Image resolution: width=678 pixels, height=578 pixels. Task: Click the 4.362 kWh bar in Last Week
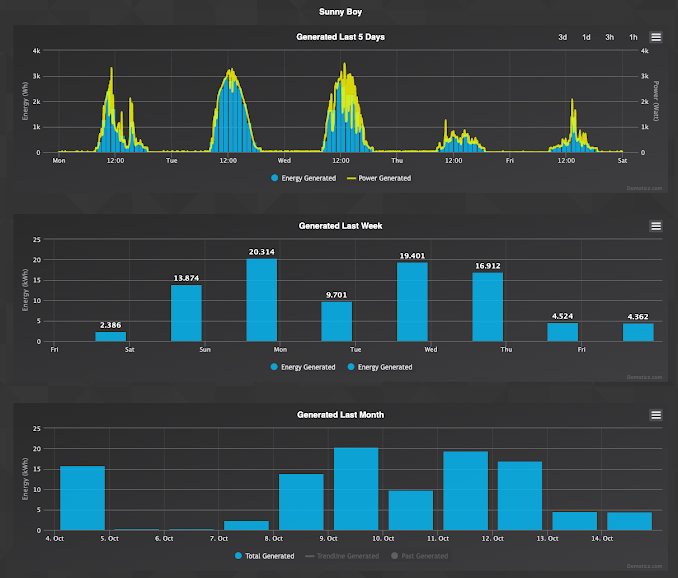638,332
